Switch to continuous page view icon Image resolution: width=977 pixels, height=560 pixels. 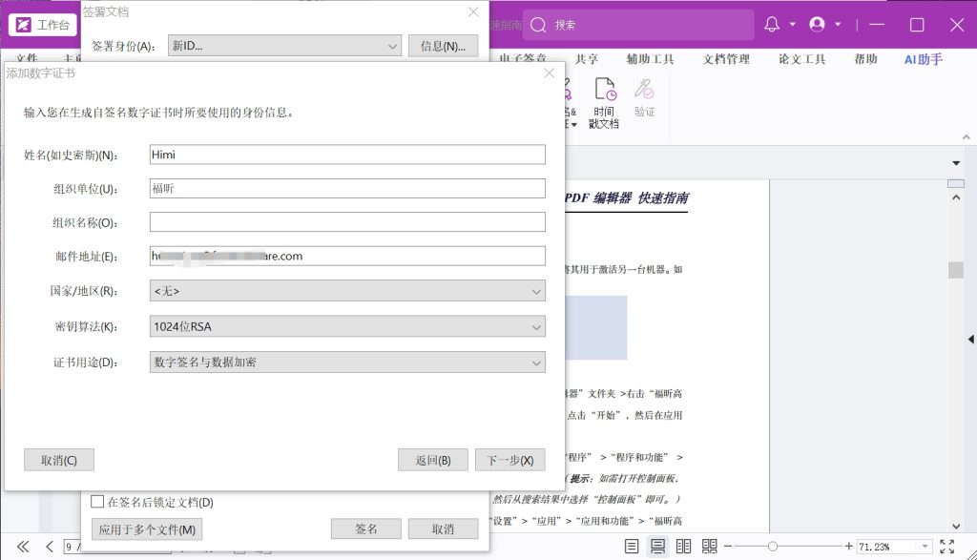[x=657, y=547]
